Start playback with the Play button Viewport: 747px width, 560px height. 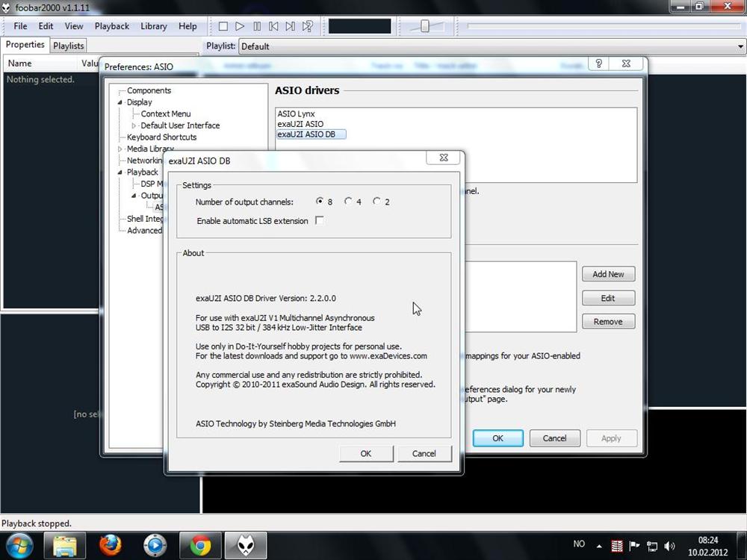[240, 26]
